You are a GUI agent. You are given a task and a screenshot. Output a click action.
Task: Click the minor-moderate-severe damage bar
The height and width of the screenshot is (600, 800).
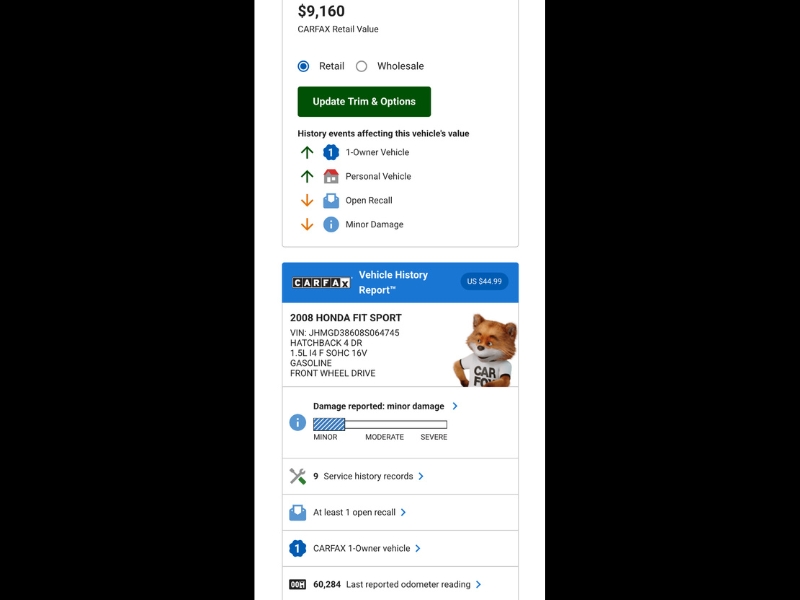(x=380, y=424)
